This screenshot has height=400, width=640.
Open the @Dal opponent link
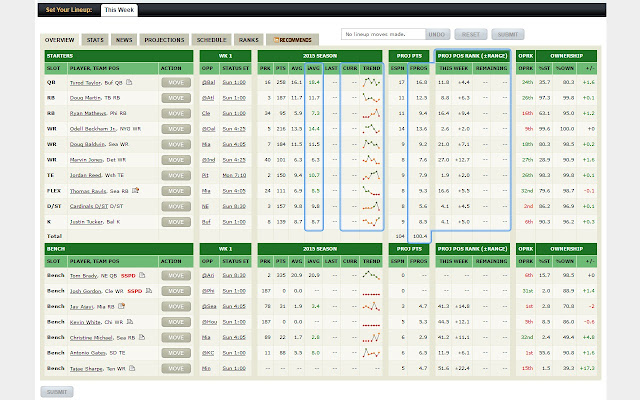click(209, 129)
